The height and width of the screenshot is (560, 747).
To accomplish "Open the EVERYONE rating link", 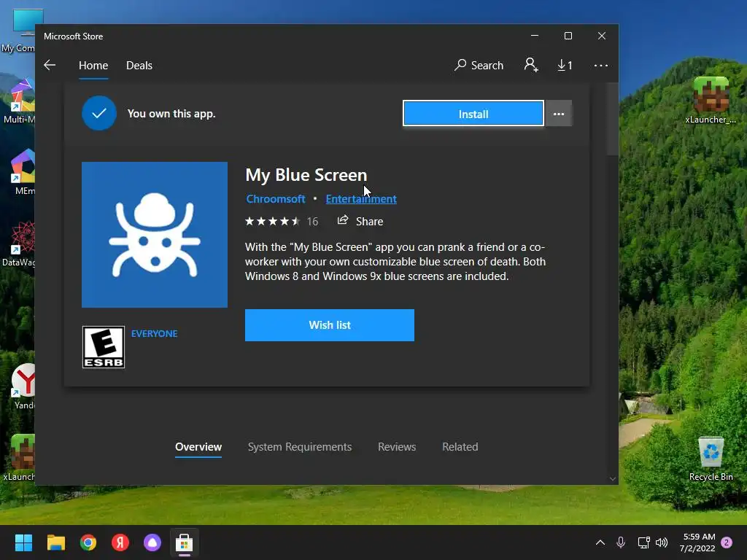I will click(155, 334).
